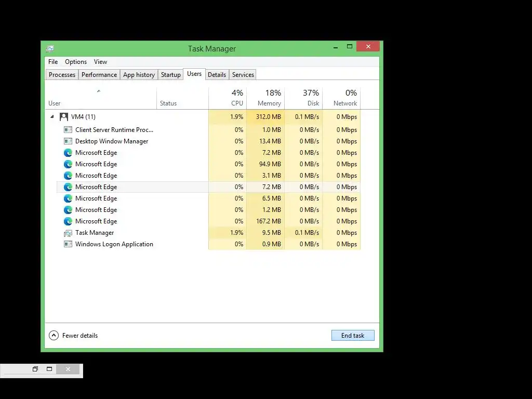The width and height of the screenshot is (532, 399).
Task: Click the 3.1 MB memory cell
Action: pos(265,176)
